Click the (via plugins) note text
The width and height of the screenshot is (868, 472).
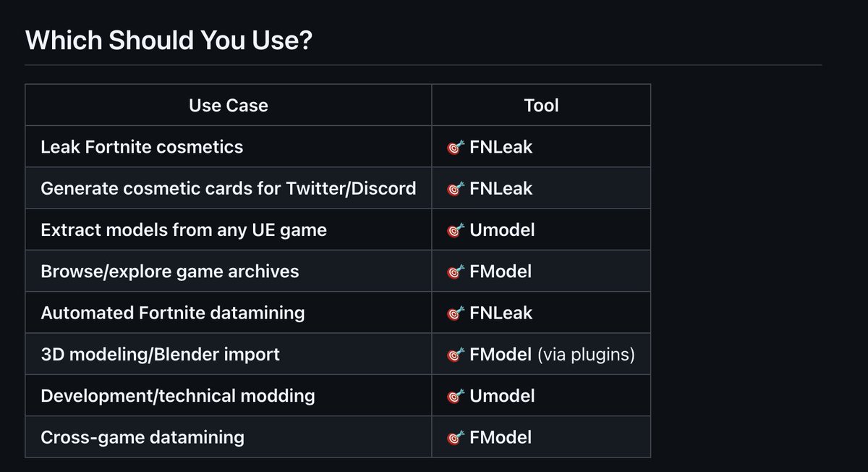point(586,355)
